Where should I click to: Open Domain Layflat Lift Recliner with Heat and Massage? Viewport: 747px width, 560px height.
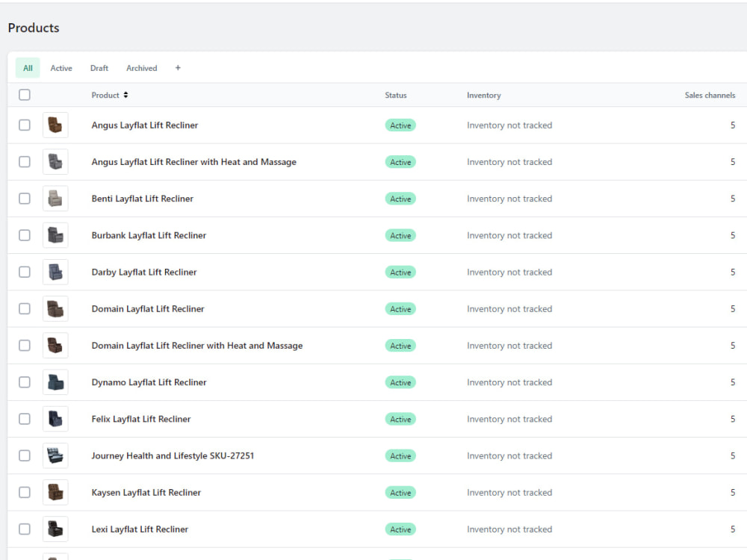pyautogui.click(x=197, y=346)
